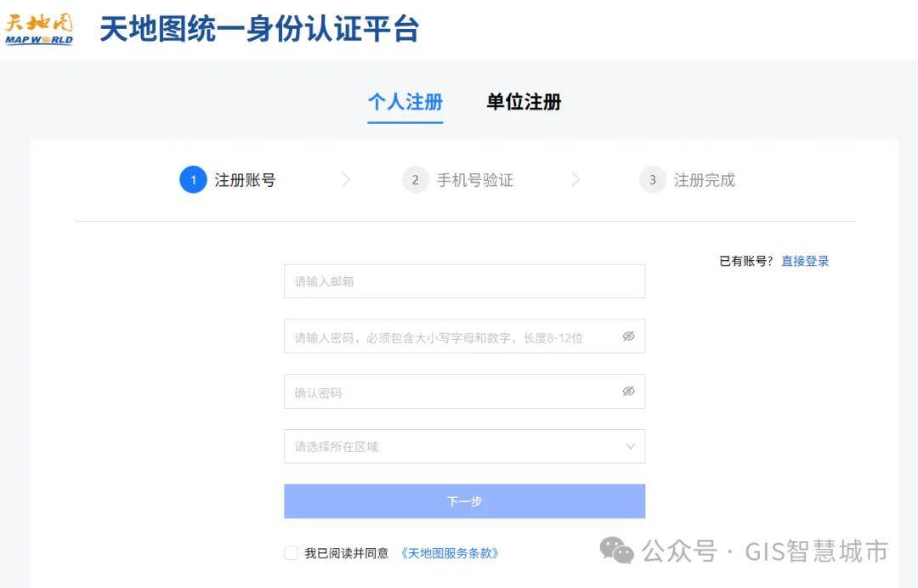Click arrow between 注册账号 and 手机号验证
This screenshot has height=588, width=918.
click(346, 179)
